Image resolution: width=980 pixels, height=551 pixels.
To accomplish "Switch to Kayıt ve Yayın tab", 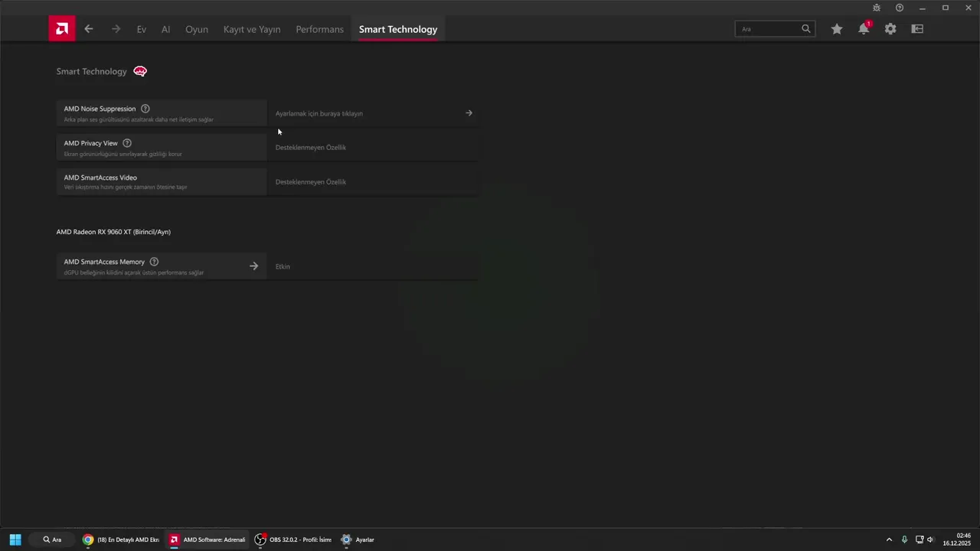I will (x=252, y=29).
